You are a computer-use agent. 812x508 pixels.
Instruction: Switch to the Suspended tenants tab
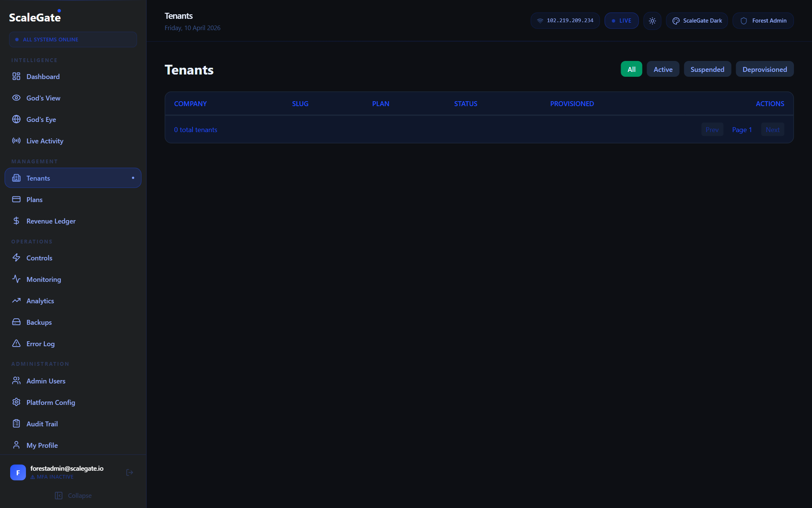coord(707,69)
